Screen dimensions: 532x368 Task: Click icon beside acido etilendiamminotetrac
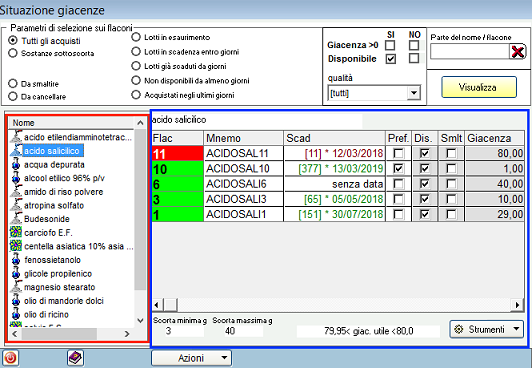tap(16, 137)
